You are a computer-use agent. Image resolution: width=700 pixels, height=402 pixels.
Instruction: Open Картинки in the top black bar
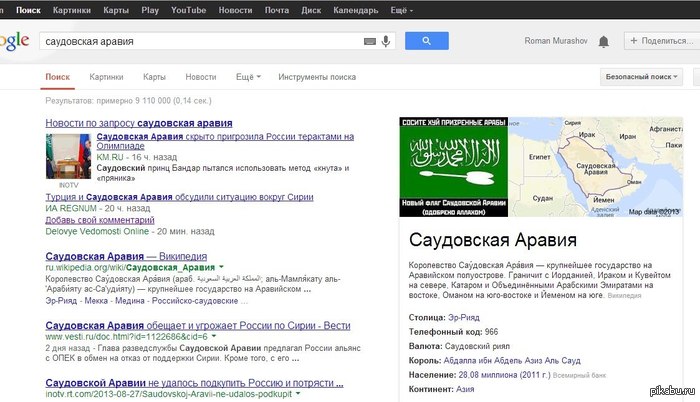point(72,10)
